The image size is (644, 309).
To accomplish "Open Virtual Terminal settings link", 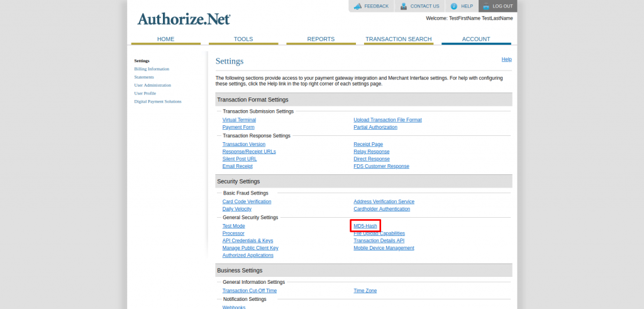I will click(239, 120).
